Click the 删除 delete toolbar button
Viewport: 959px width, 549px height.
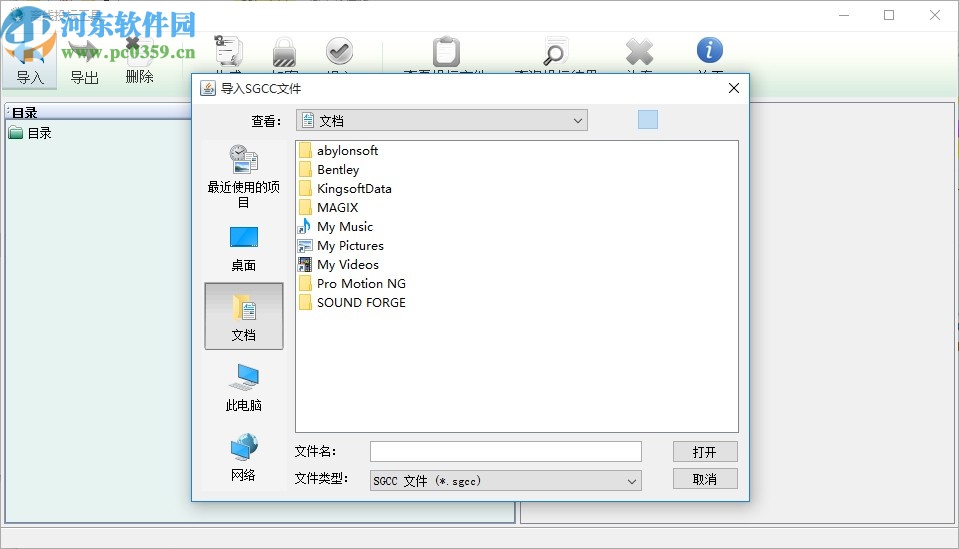point(139,61)
